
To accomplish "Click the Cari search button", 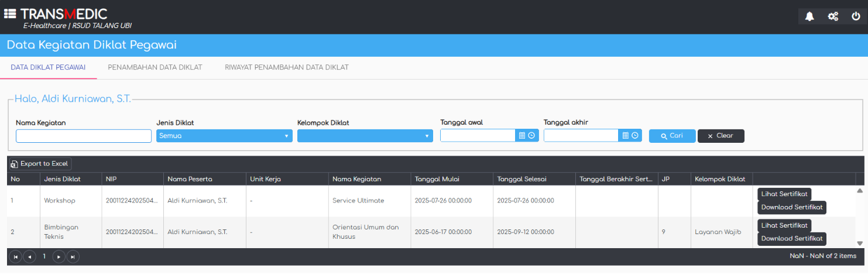I will [x=672, y=136].
